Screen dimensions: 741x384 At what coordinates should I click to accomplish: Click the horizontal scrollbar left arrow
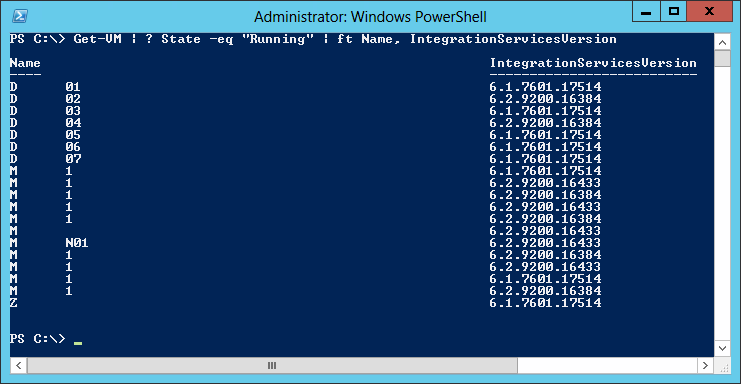[18, 365]
